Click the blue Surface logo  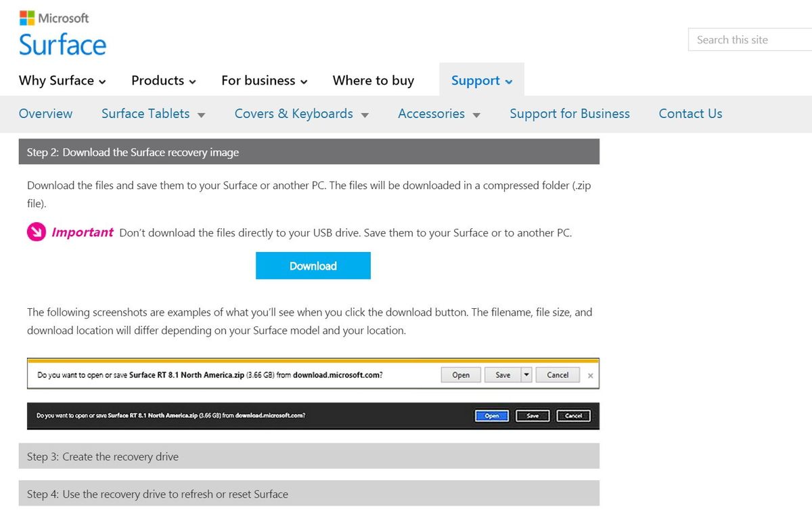pyautogui.click(x=62, y=44)
